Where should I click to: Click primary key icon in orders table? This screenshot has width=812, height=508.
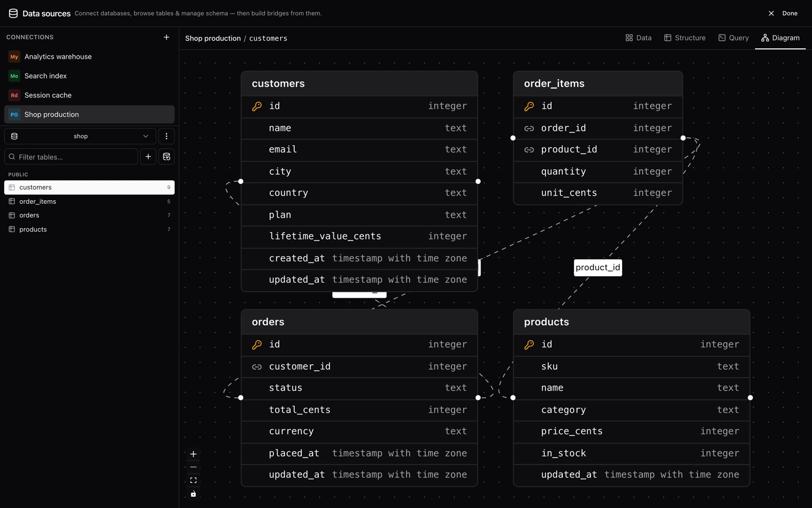click(257, 344)
